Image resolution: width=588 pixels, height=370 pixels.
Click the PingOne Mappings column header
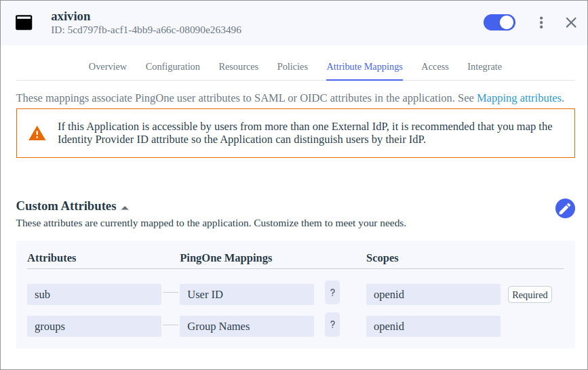(x=226, y=258)
